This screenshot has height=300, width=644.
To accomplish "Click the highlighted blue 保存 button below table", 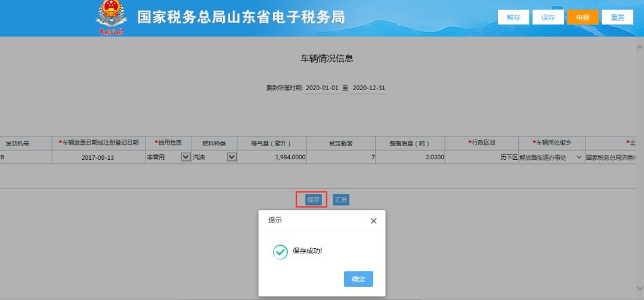I will [313, 200].
